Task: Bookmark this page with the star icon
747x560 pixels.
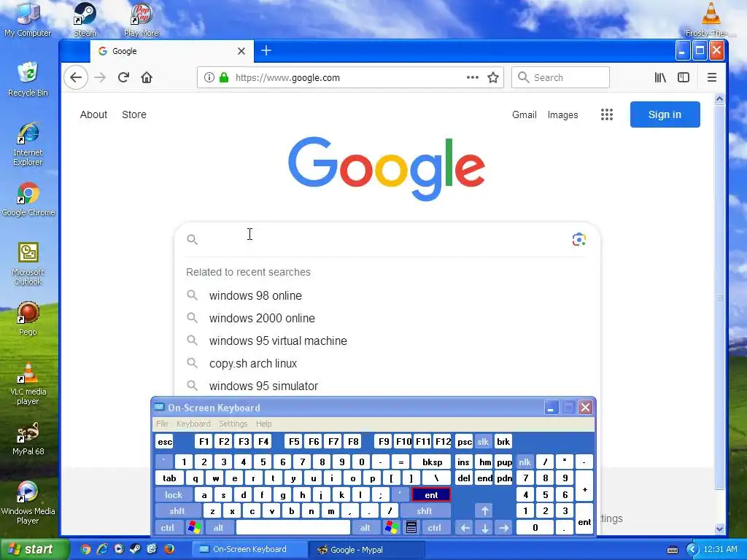Action: 493,77
